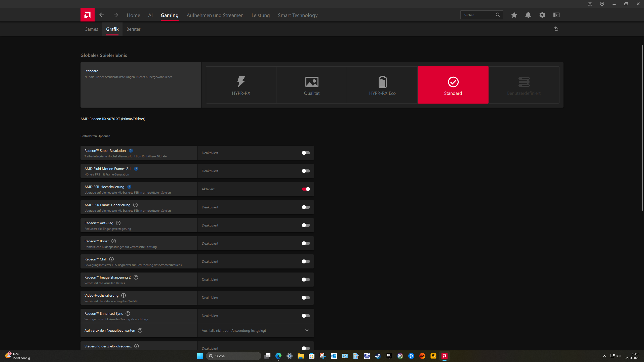Show help for Radeon Super Resolution

pyautogui.click(x=131, y=151)
